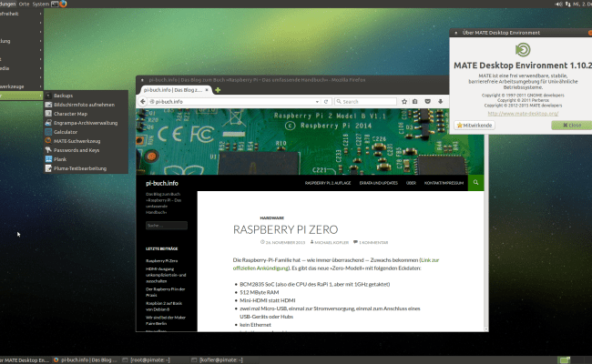Reload the pi-buch.info page
Image resolution: width=592 pixels, height=364 pixels.
click(x=326, y=102)
